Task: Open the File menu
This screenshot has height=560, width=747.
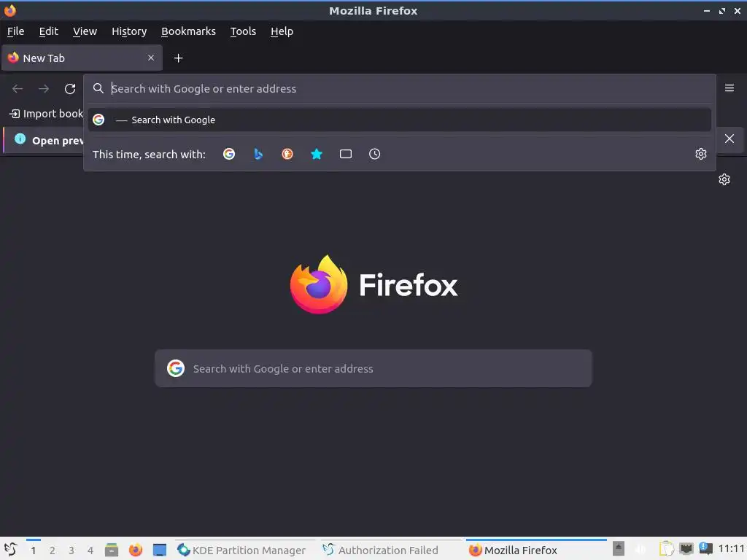Action: coord(15,31)
